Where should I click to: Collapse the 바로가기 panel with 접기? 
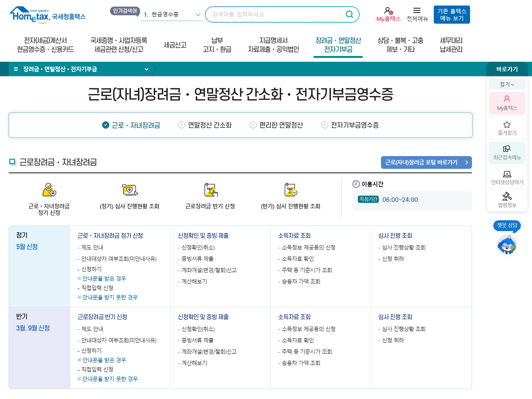(507, 84)
